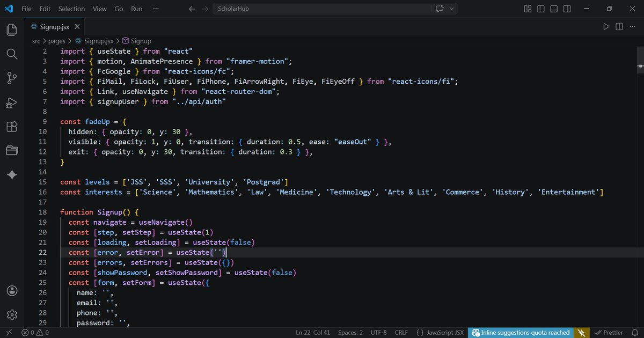The height and width of the screenshot is (338, 644).
Task: Run the code with the play button
Action: pyautogui.click(x=606, y=26)
